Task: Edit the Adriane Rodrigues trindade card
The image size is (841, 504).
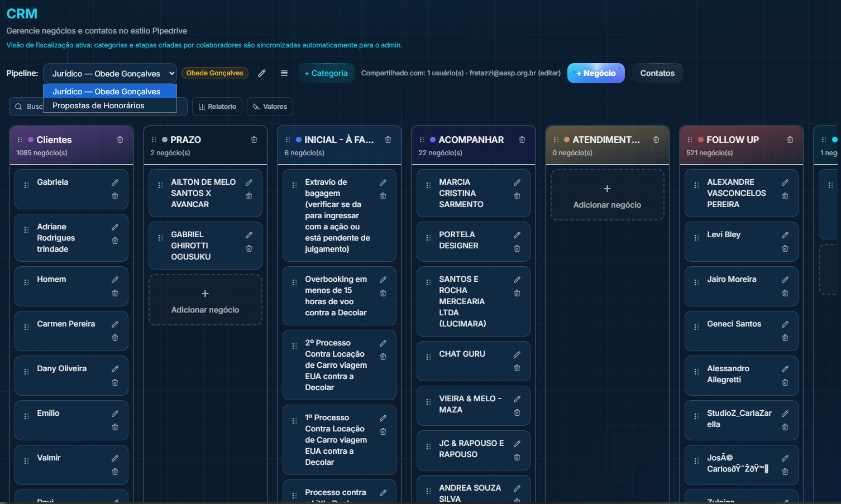Action: (115, 227)
